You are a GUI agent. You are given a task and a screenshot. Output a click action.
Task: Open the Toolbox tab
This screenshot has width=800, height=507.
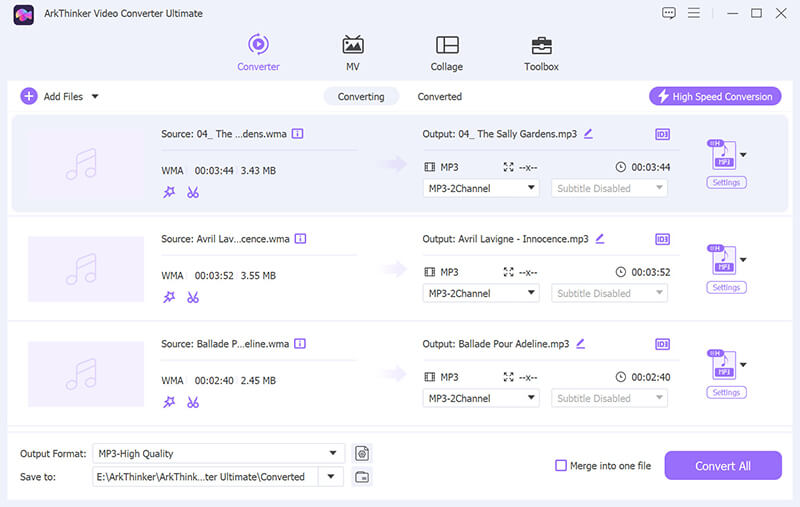pyautogui.click(x=541, y=53)
